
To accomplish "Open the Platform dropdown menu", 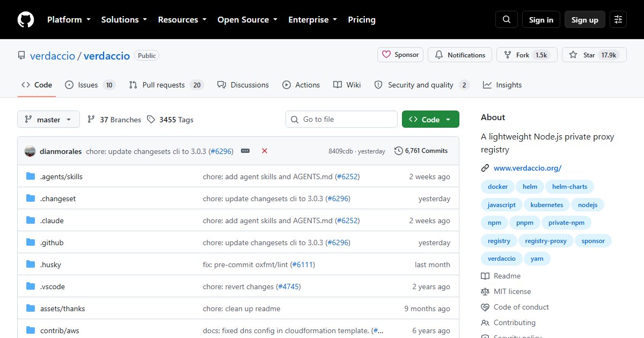I will tap(68, 19).
